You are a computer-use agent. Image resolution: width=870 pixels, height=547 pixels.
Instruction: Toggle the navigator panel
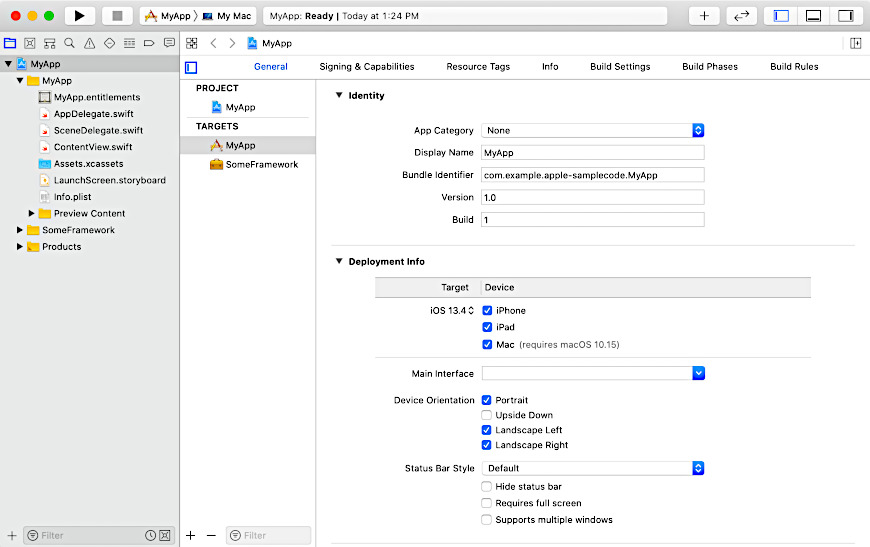[x=781, y=16]
